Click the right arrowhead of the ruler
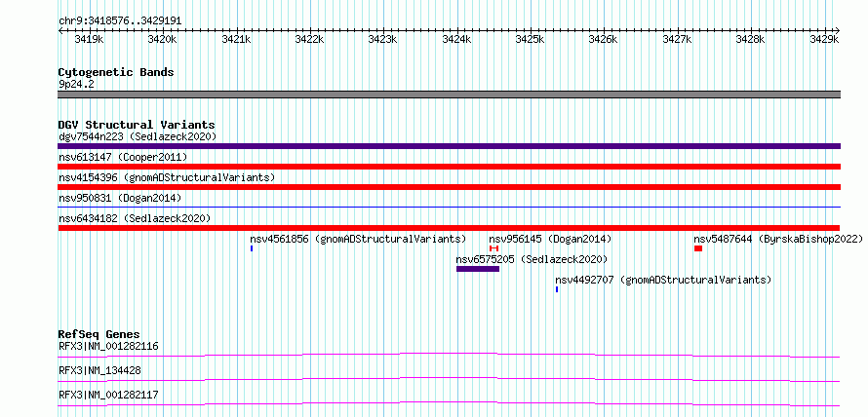 [838, 30]
